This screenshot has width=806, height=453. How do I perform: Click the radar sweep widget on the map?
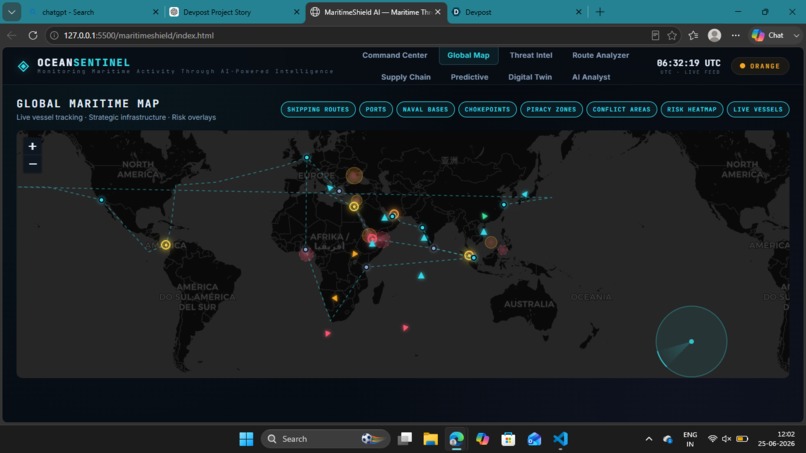click(x=691, y=341)
